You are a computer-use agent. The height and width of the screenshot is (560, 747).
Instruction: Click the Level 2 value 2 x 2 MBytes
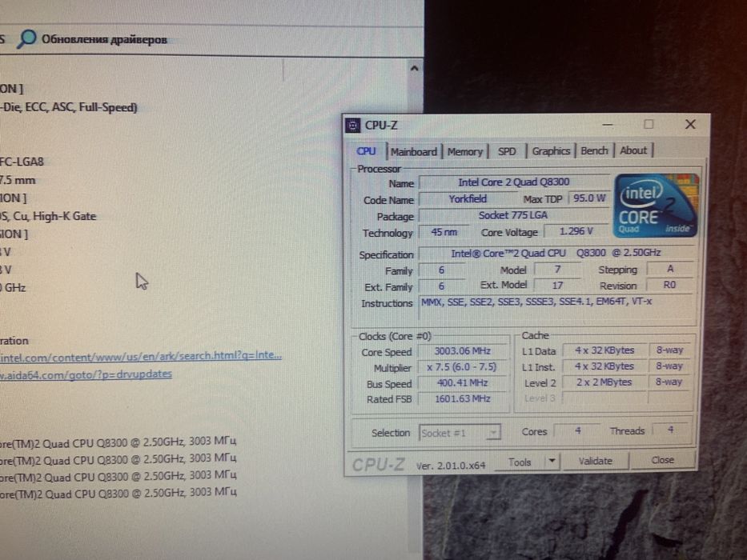pyautogui.click(x=604, y=382)
